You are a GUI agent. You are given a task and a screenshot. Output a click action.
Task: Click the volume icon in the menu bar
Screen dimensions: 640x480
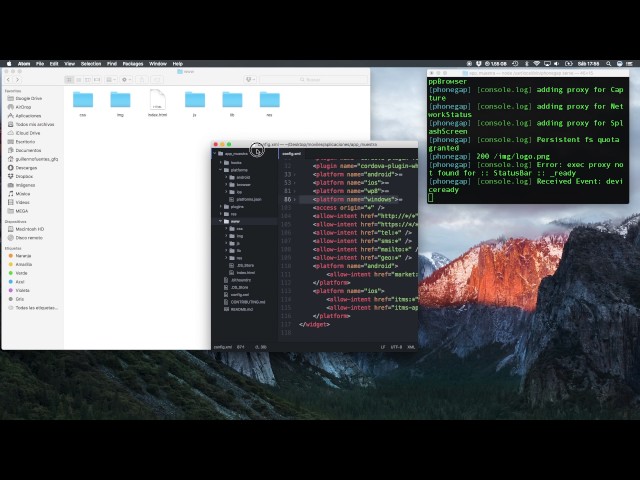coord(556,64)
